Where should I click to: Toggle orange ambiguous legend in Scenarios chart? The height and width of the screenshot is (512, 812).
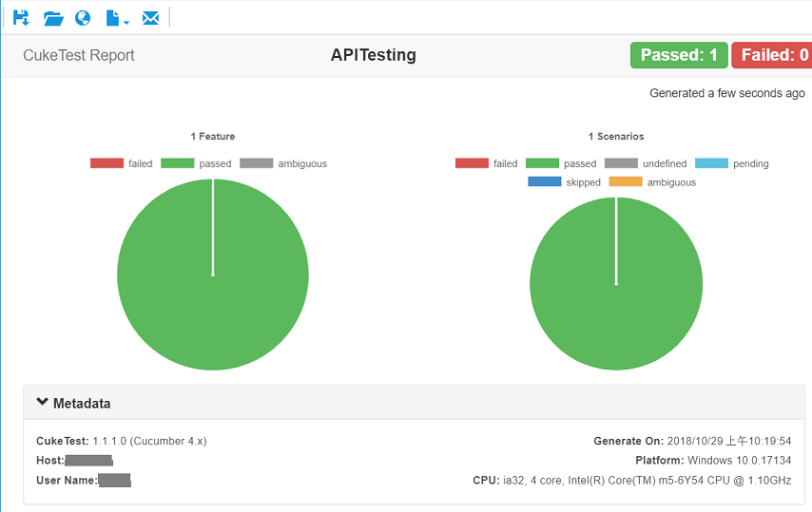pos(652,182)
